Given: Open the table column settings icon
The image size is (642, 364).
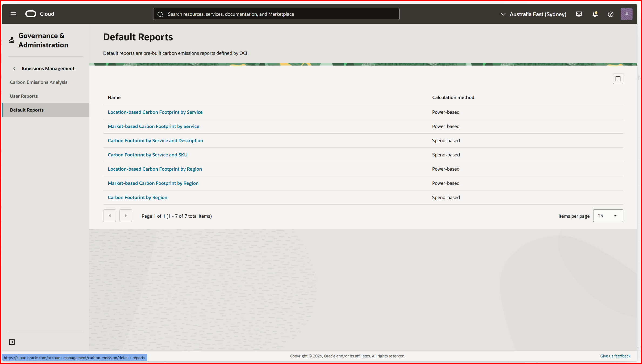Looking at the screenshot, I should click(x=618, y=79).
